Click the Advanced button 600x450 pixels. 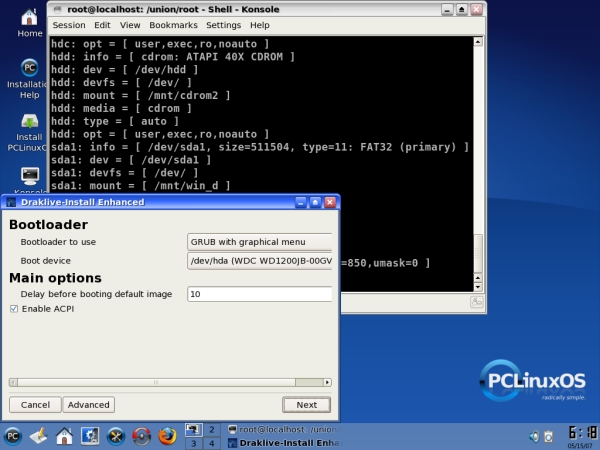[88, 405]
